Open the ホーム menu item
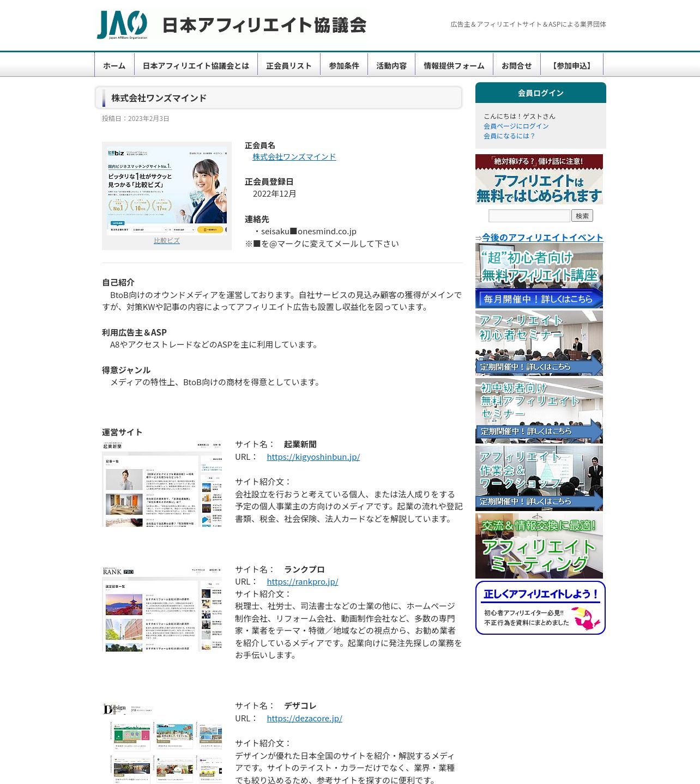Viewport: 700px width, 784px height. pyautogui.click(x=114, y=65)
